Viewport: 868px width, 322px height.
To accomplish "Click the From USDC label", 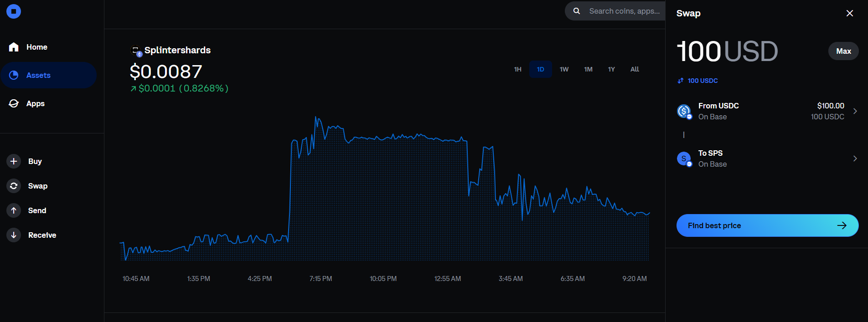I will coord(718,106).
